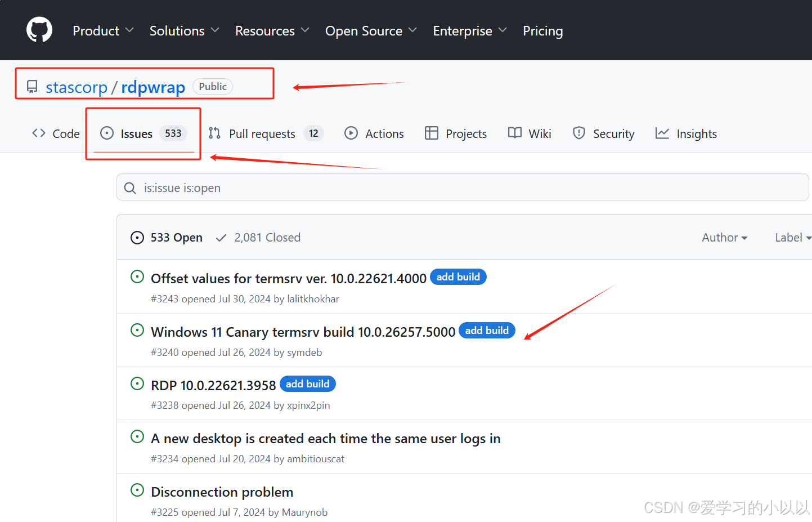Click the Actions play-circle icon
812x522 pixels.
point(351,133)
